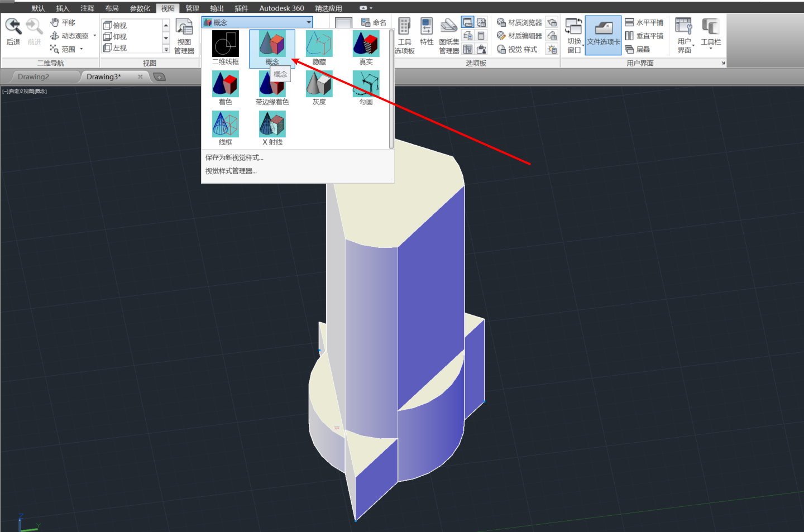
Task: Close the Drawing3* file tab
Action: (140, 76)
